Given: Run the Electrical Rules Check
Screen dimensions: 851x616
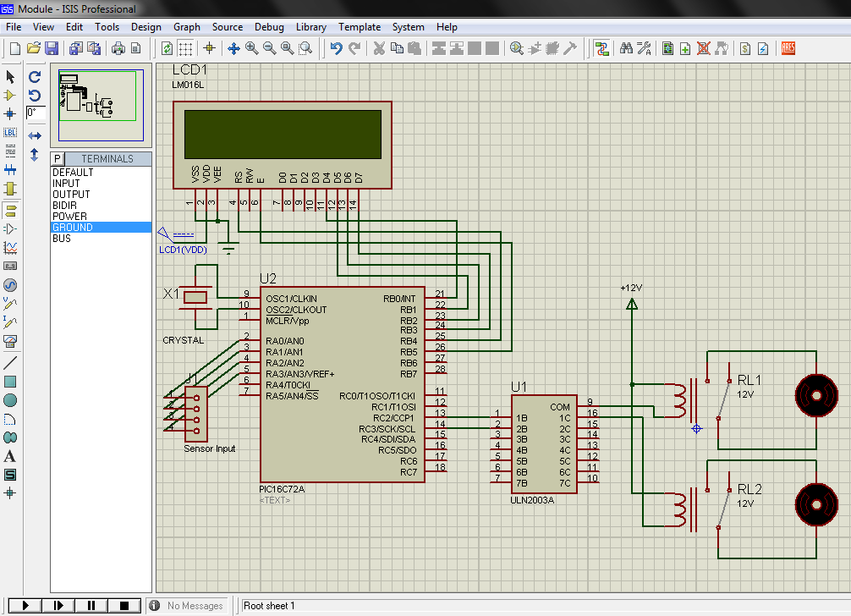Looking at the screenshot, I should [763, 48].
